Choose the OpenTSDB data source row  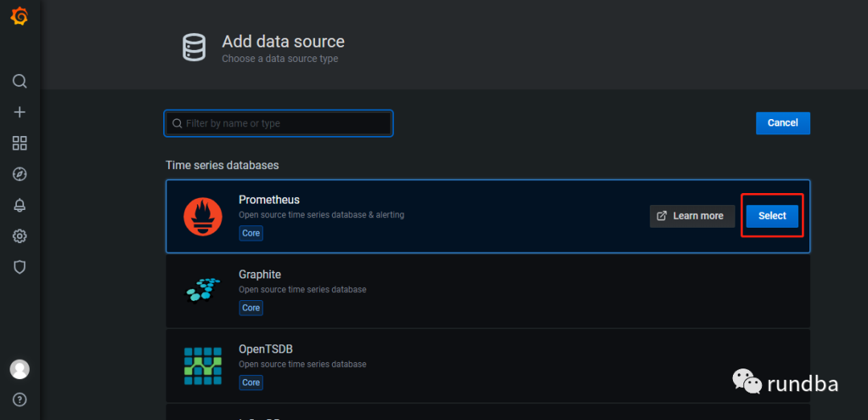(482, 365)
